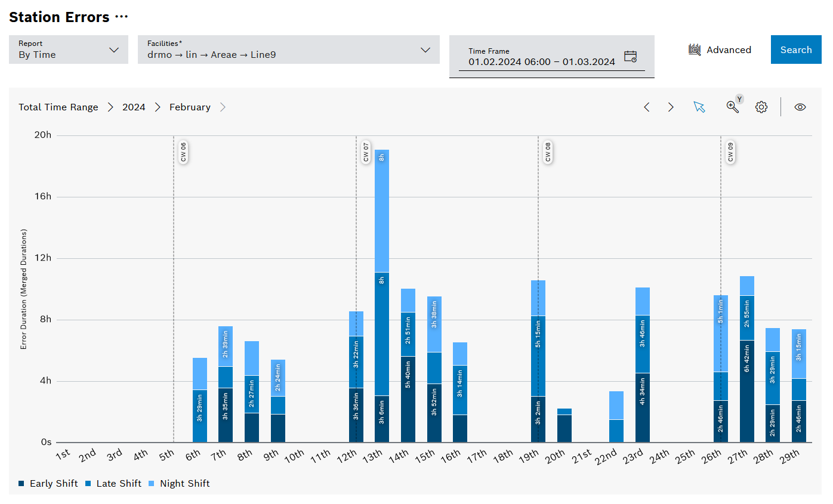Image resolution: width=833 pixels, height=504 pixels.
Task: Select the pointer tool in the chart toolbar
Action: (x=699, y=107)
